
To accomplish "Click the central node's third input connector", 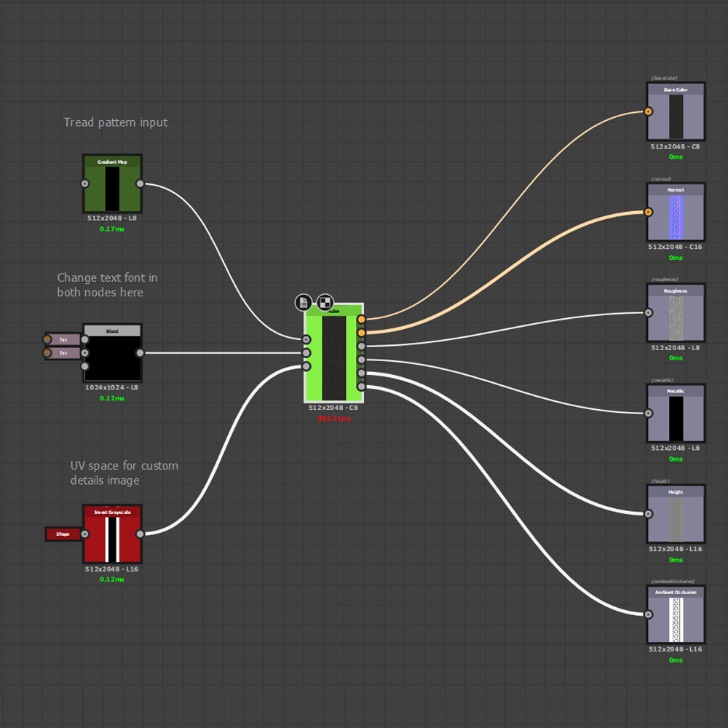I will click(306, 366).
